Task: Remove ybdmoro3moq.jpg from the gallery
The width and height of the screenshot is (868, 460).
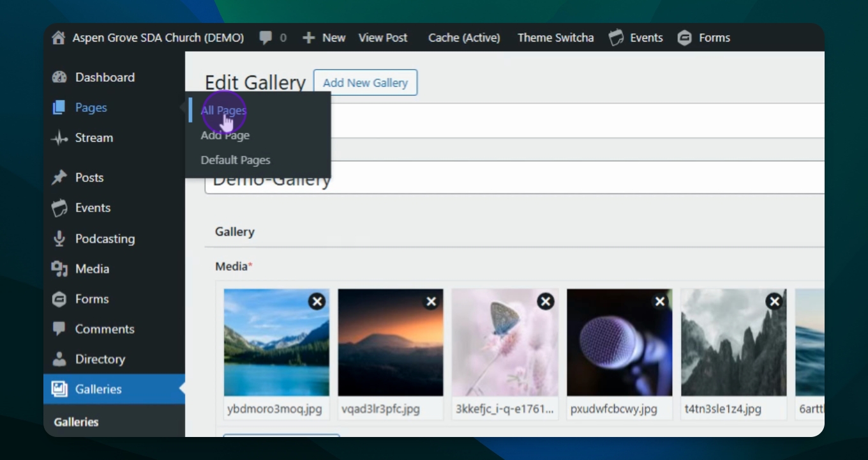Action: pyautogui.click(x=317, y=301)
